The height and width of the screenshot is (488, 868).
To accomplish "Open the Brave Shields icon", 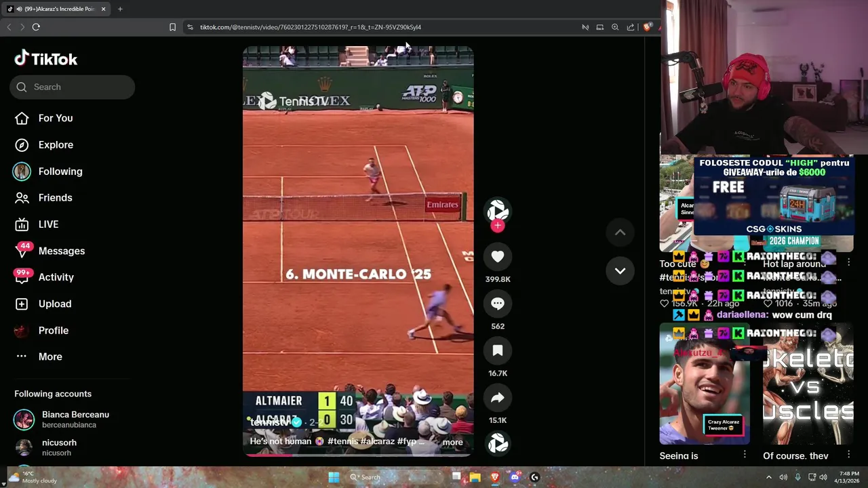I will 648,27.
